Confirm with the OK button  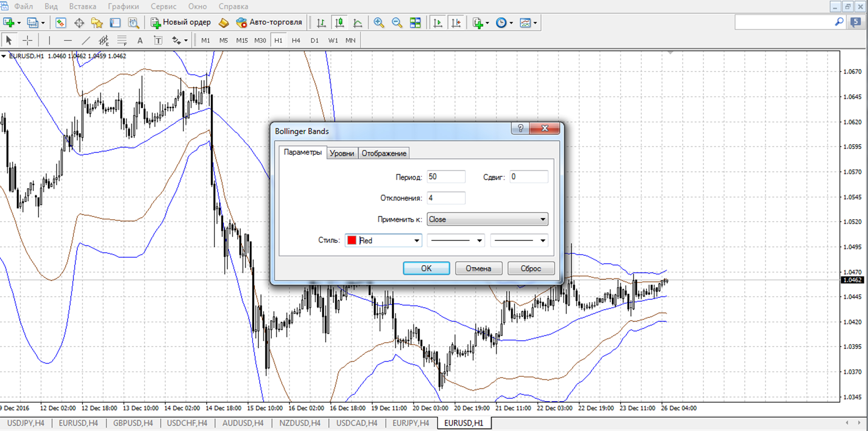(426, 268)
